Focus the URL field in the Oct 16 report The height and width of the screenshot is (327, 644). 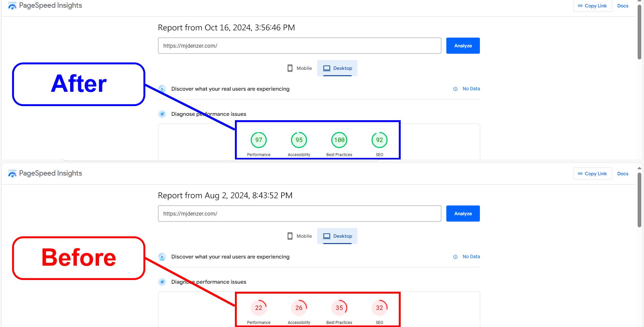[299, 46]
